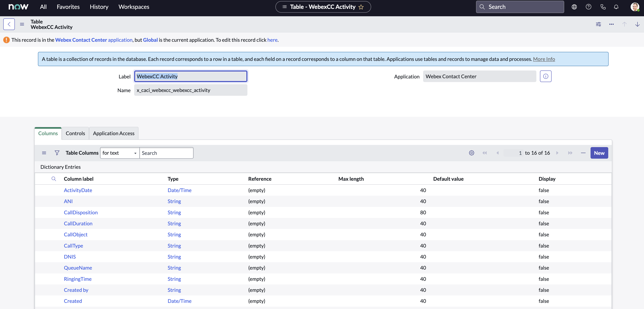The height and width of the screenshot is (309, 644).
Task: Jump to last page of columns list
Action: (570, 153)
